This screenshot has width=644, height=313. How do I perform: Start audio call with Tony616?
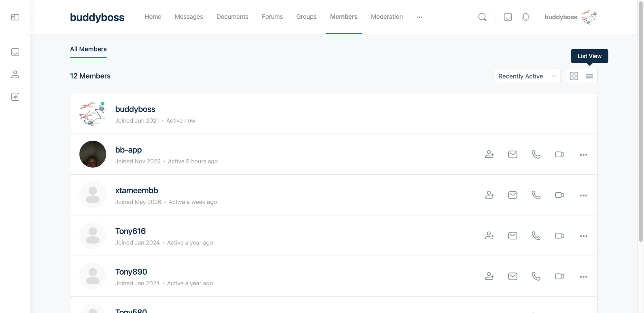tap(536, 236)
